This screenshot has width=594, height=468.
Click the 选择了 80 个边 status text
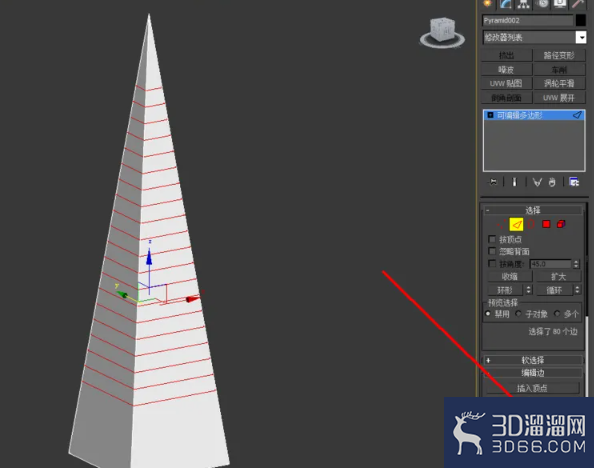pos(553,332)
